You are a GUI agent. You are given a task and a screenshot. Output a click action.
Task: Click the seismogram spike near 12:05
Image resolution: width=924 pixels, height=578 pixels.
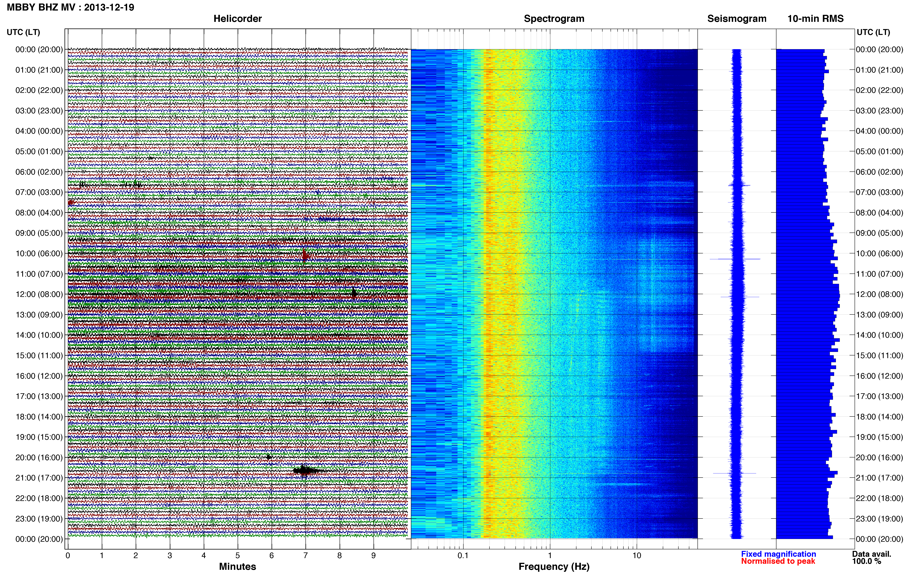pos(740,297)
